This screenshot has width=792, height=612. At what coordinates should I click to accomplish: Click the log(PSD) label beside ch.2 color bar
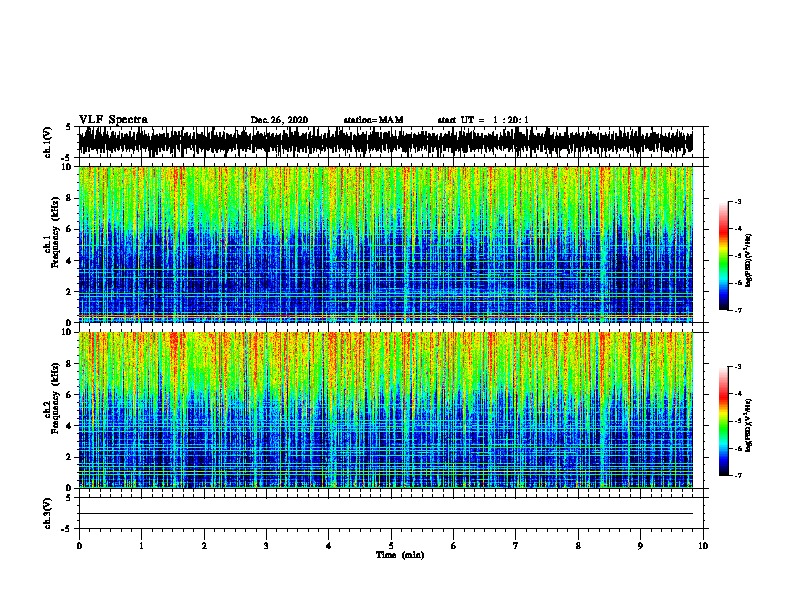(748, 425)
